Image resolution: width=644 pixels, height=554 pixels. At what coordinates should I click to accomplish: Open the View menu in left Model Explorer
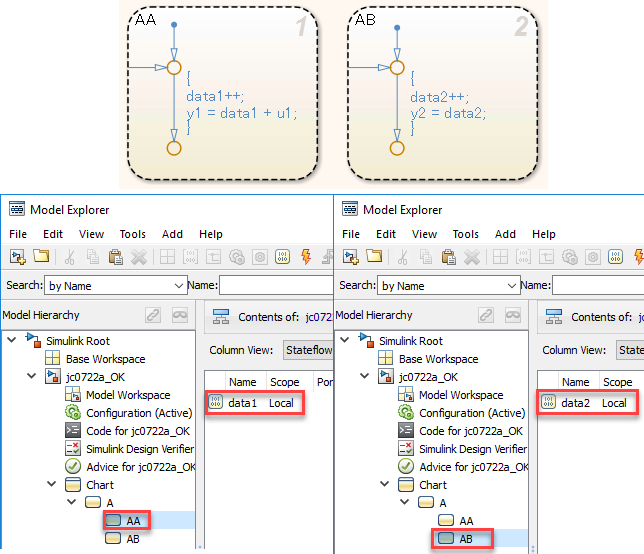point(91,234)
